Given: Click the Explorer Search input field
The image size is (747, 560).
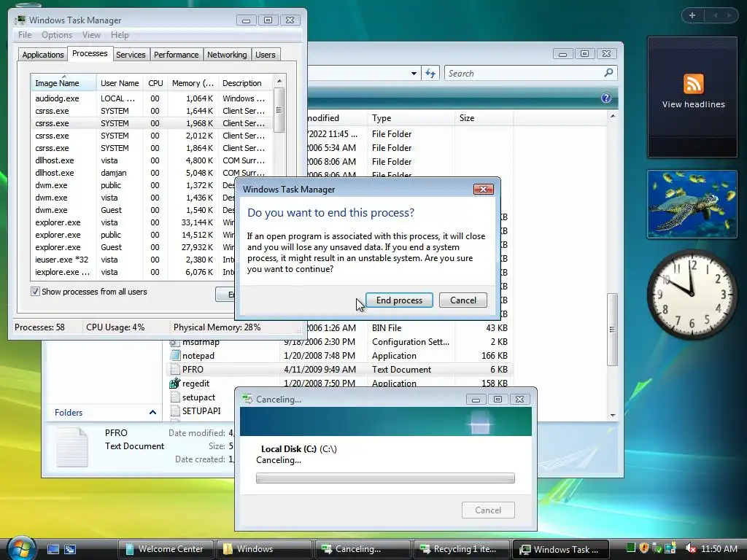Looking at the screenshot, I should pyautogui.click(x=524, y=74).
